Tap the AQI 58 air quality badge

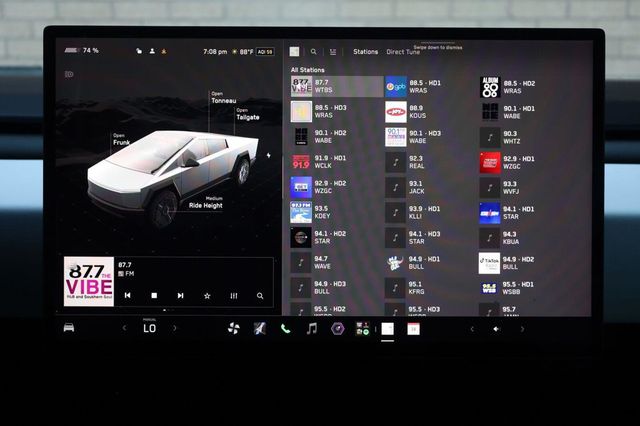point(265,52)
